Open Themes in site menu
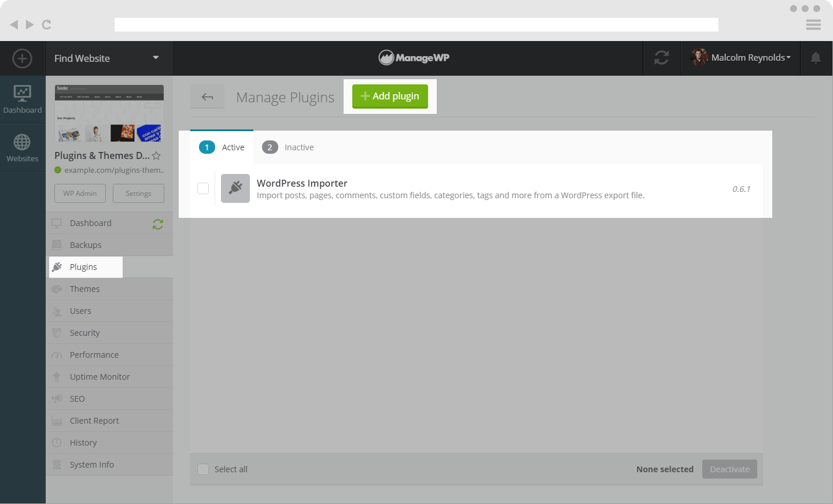Screen dimensions: 833x504 [109, 289]
